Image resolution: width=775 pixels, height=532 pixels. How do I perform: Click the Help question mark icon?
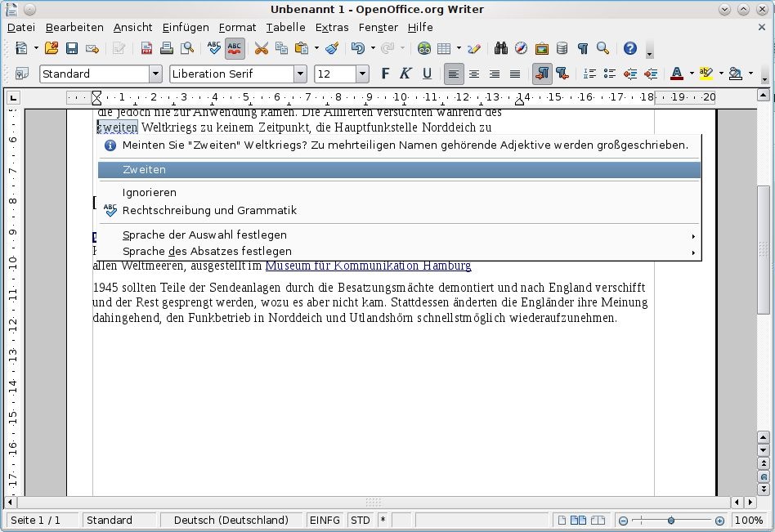coord(629,48)
